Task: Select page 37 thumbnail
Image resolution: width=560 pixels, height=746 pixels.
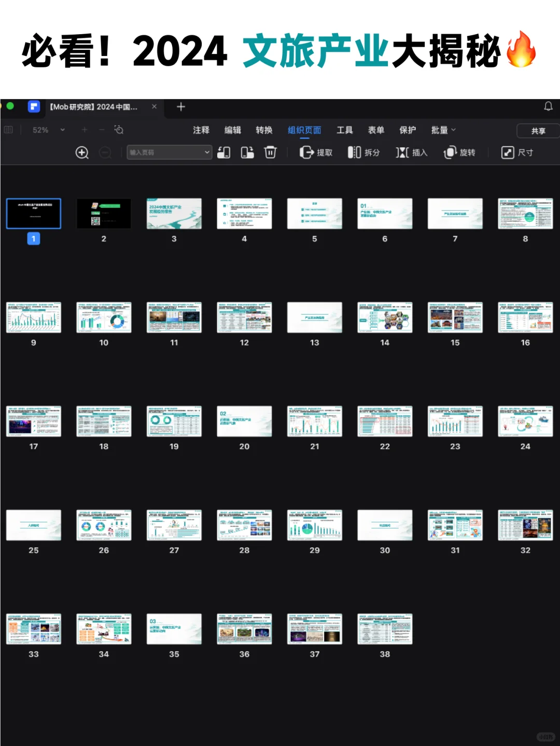Action: (x=315, y=629)
